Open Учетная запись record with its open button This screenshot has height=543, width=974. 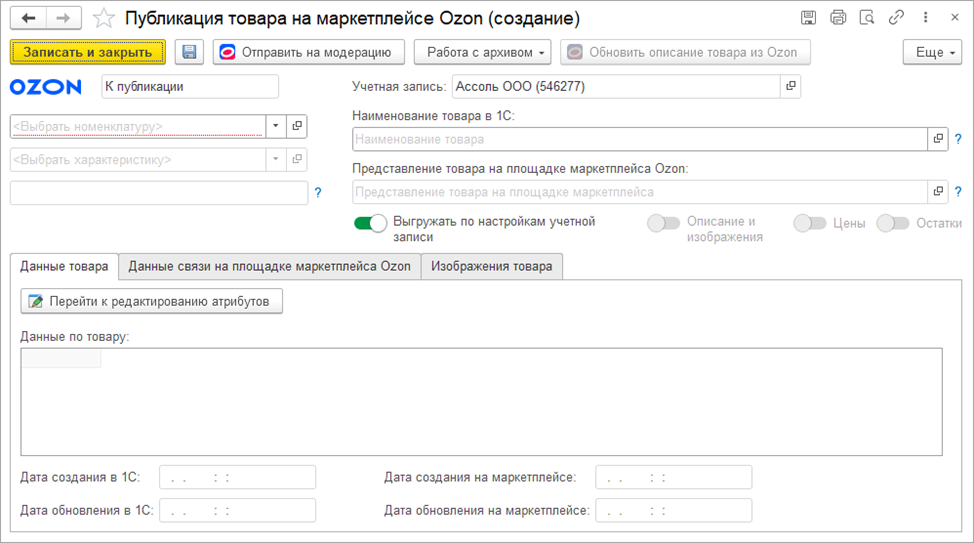pos(790,87)
